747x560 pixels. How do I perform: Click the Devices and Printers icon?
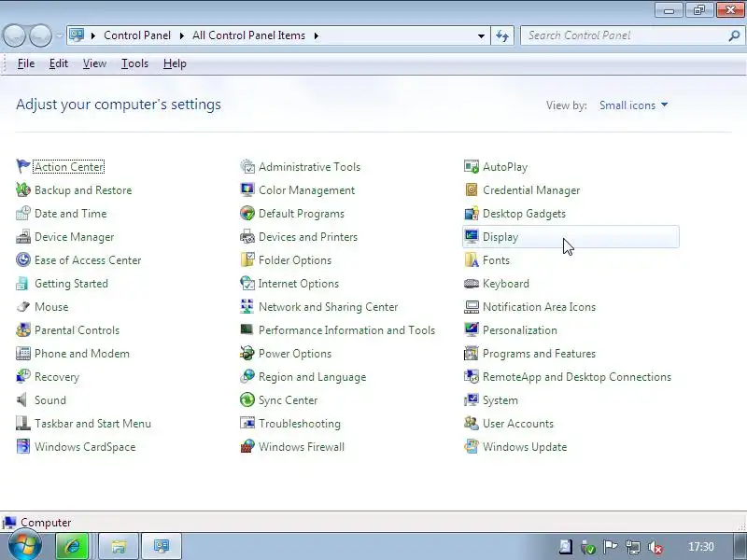tap(247, 237)
